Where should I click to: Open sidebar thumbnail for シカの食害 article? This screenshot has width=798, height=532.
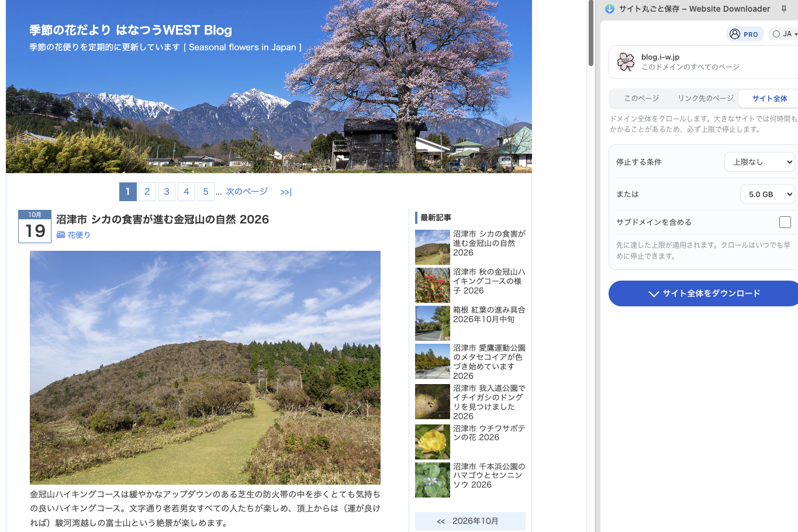click(x=433, y=247)
